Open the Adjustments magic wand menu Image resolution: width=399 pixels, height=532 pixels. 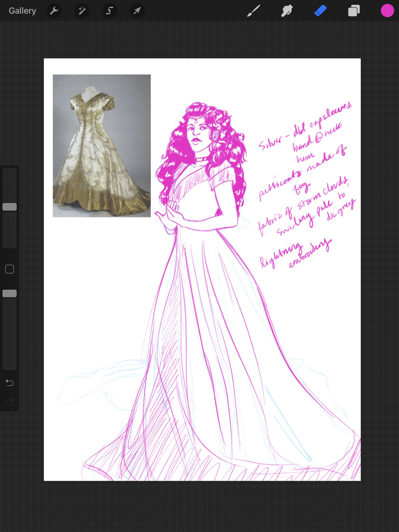tap(82, 11)
